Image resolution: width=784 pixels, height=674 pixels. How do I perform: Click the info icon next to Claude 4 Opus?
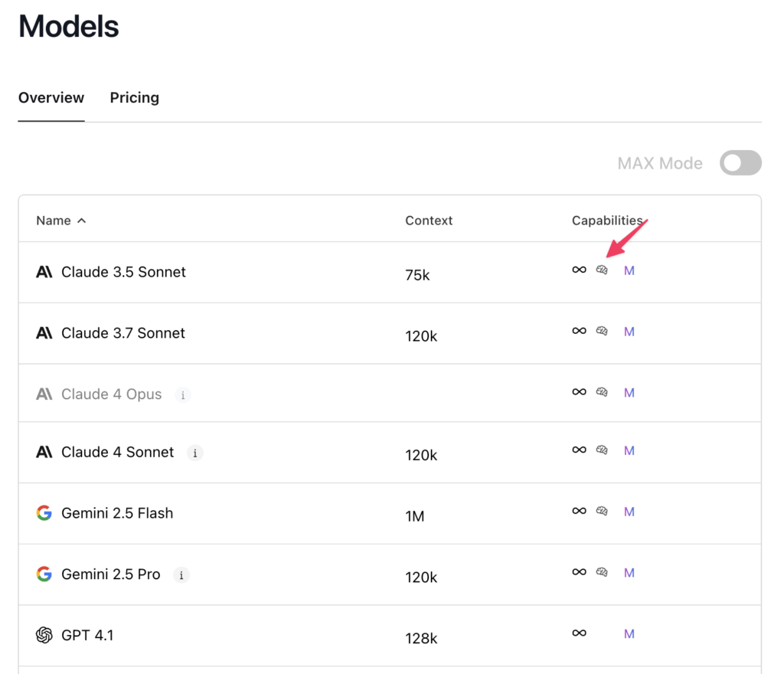183,395
